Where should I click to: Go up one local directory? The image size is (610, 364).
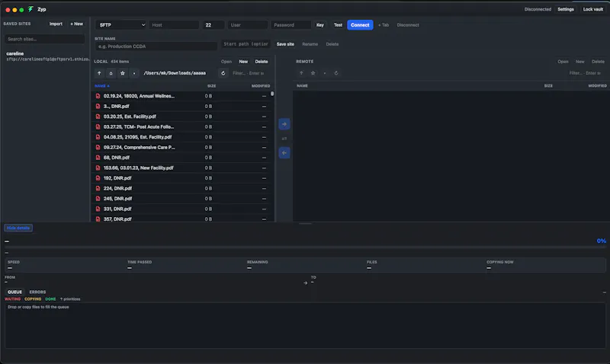[x=99, y=73]
